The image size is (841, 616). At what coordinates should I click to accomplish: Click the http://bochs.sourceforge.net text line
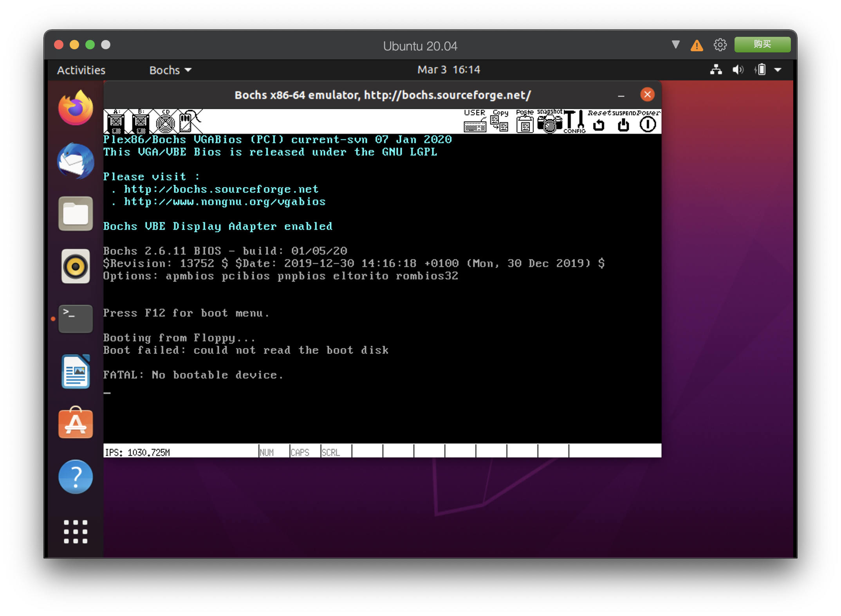pos(221,189)
